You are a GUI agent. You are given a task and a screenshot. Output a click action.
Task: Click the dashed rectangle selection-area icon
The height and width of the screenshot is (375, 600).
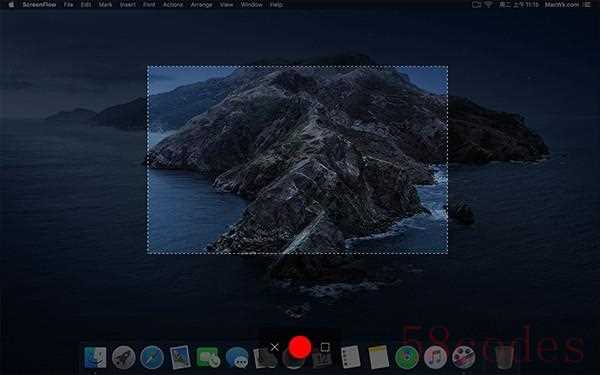[325, 347]
